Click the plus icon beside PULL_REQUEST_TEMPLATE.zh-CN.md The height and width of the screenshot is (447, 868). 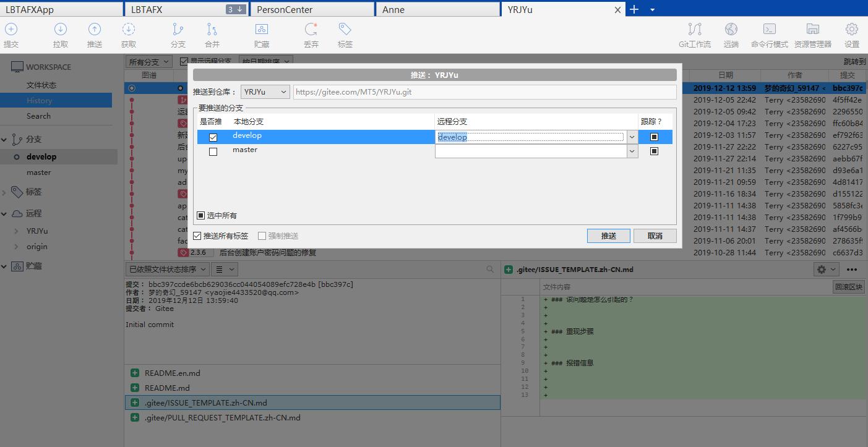point(134,417)
